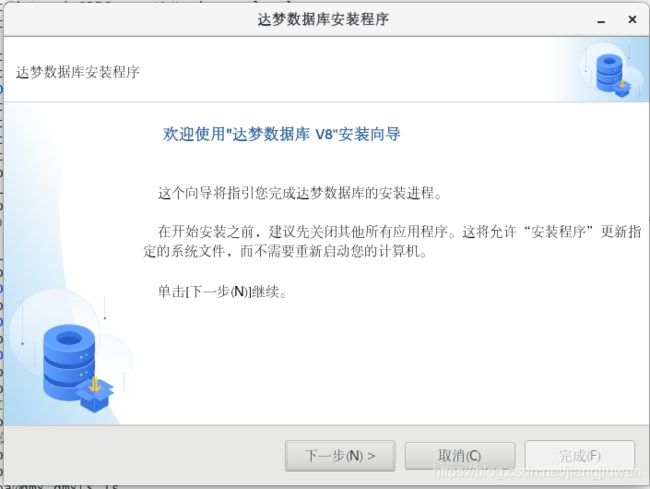Cancel installation with 取消(C) button

coord(460,456)
